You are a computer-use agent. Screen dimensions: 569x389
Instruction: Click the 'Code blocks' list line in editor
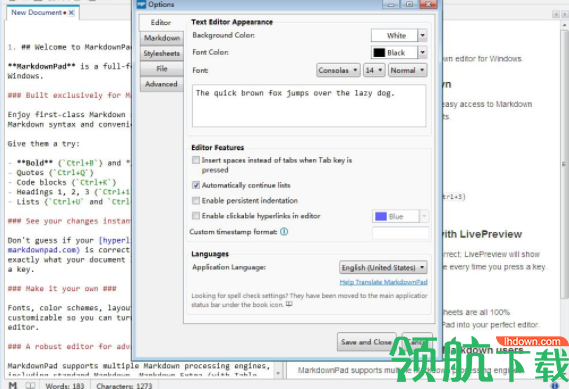(x=62, y=182)
